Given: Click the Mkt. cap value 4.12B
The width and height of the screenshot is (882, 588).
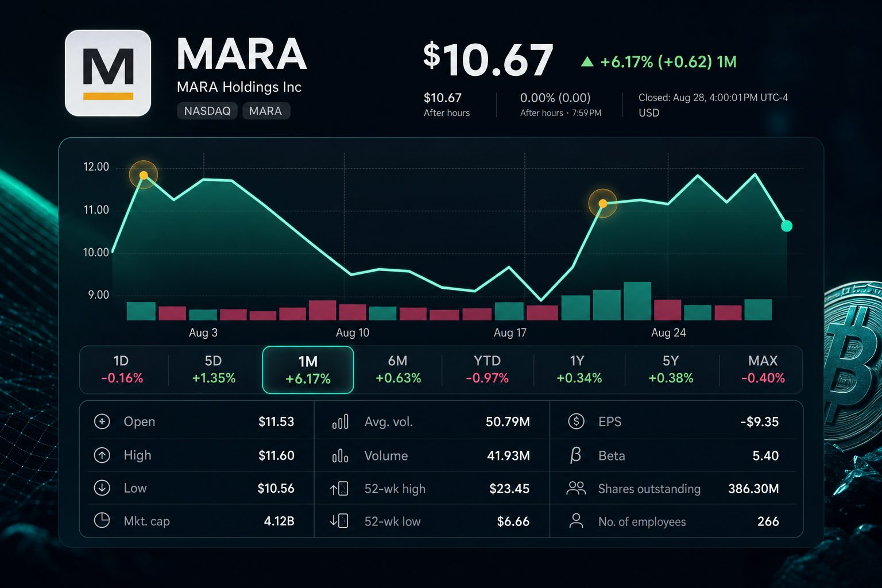Looking at the screenshot, I should (279, 521).
